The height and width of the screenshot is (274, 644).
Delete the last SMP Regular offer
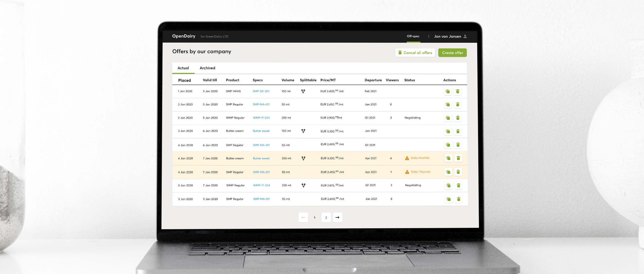pos(459,199)
